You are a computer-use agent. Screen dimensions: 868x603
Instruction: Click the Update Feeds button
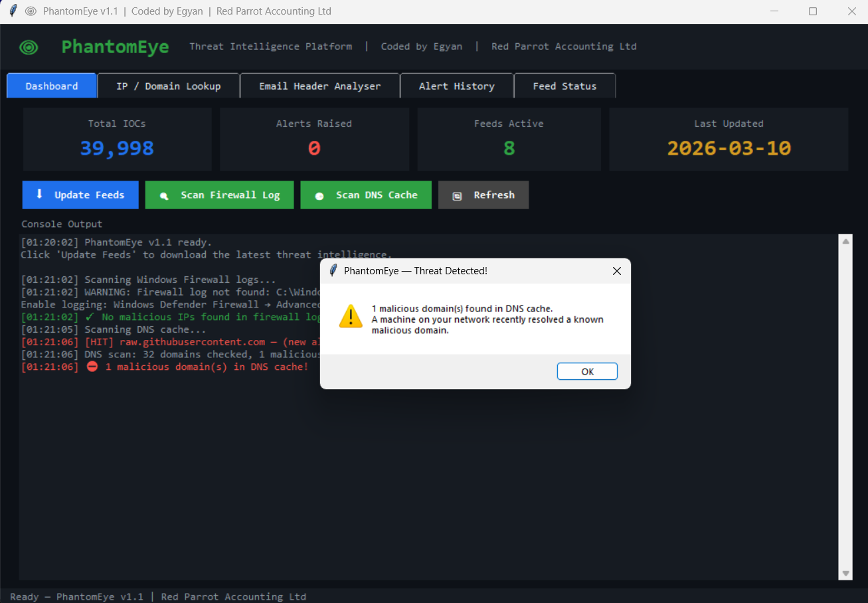(80, 195)
